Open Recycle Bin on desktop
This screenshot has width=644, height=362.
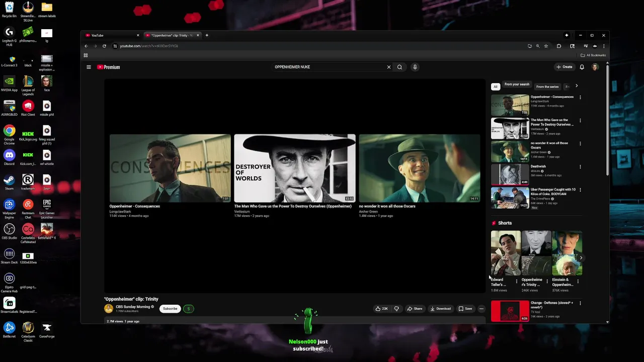click(9, 10)
